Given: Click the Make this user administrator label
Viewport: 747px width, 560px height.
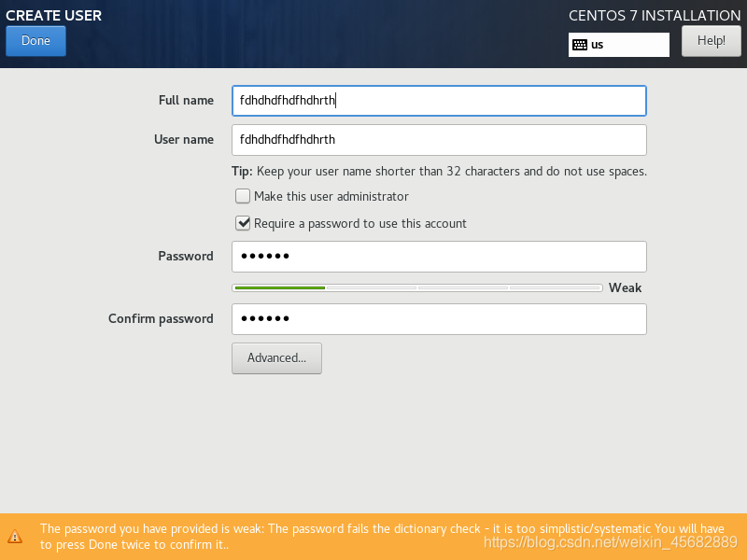Looking at the screenshot, I should pos(331,196).
